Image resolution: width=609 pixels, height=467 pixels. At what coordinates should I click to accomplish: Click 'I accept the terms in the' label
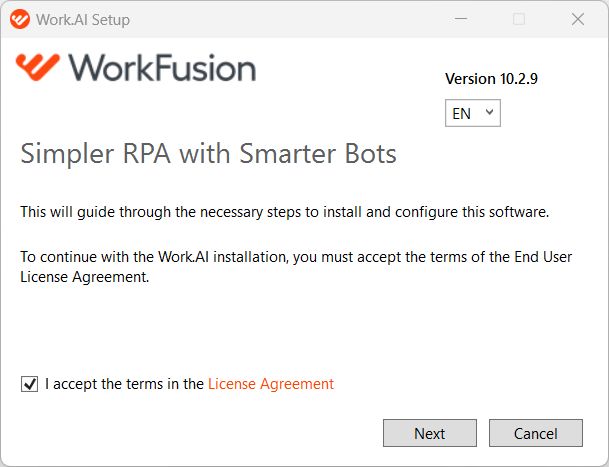coord(124,384)
